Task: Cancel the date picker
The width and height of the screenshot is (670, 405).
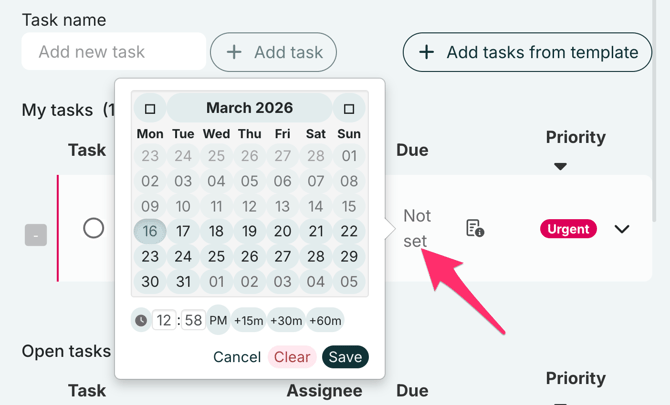Action: [x=237, y=357]
